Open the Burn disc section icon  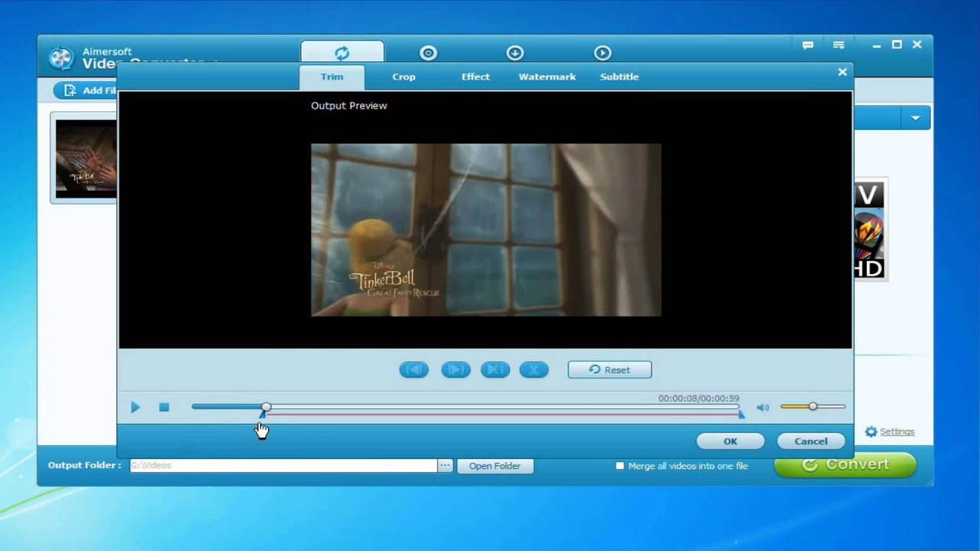[x=428, y=53]
